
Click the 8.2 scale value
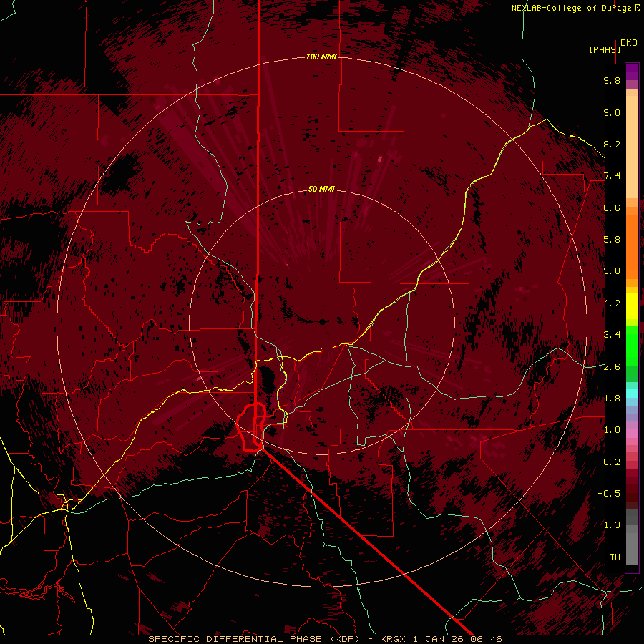(x=612, y=144)
